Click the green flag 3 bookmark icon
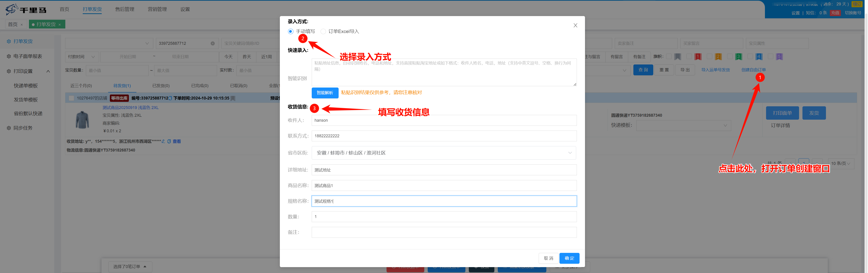 (x=738, y=57)
